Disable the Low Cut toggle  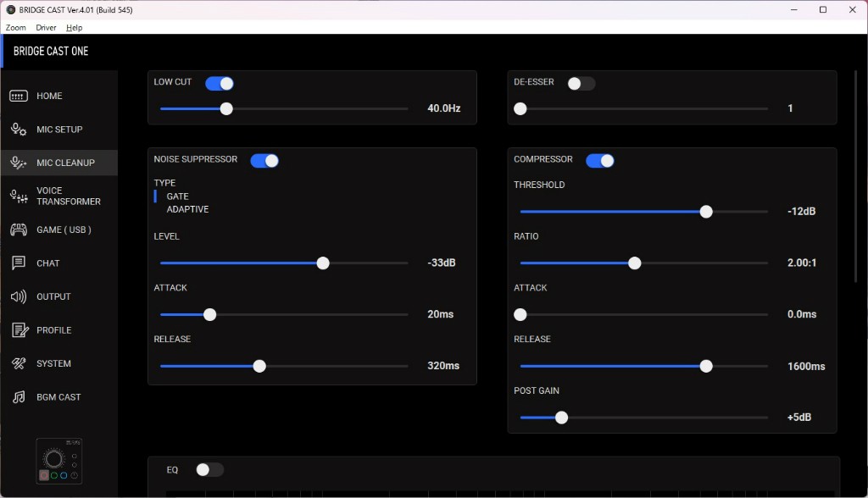pos(220,84)
